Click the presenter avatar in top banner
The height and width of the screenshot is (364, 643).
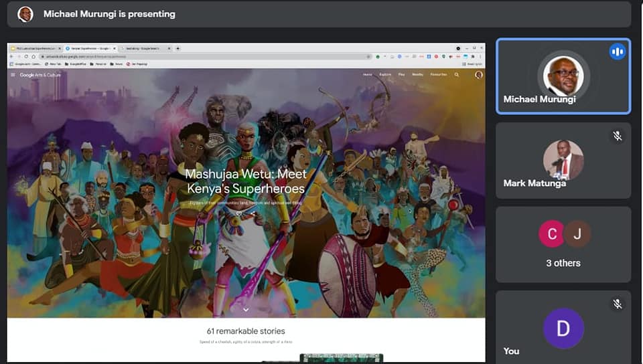pyautogui.click(x=25, y=14)
